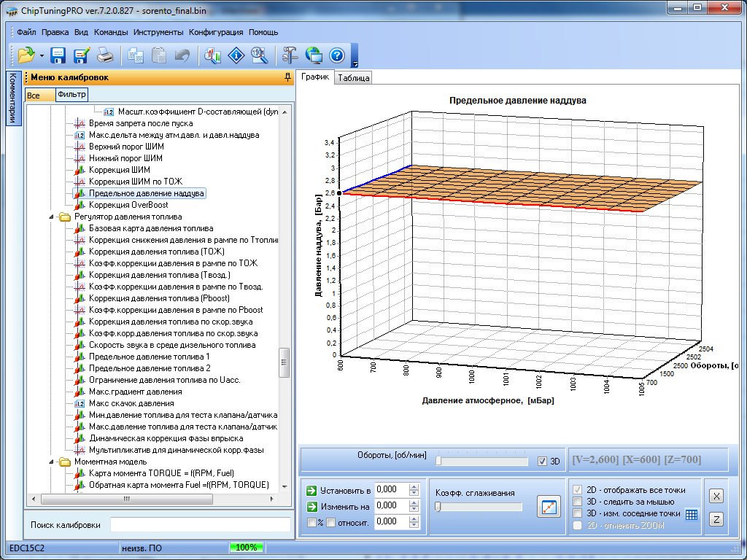The height and width of the screenshot is (560, 747).
Task: Collapse the 'Моментная модель' folder node
Action: [53, 462]
